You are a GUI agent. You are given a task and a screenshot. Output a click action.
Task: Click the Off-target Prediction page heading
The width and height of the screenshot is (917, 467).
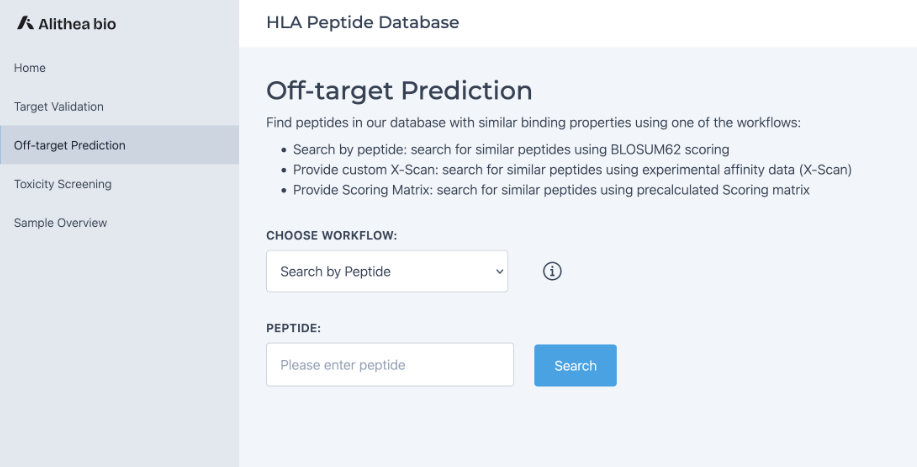[x=399, y=90]
